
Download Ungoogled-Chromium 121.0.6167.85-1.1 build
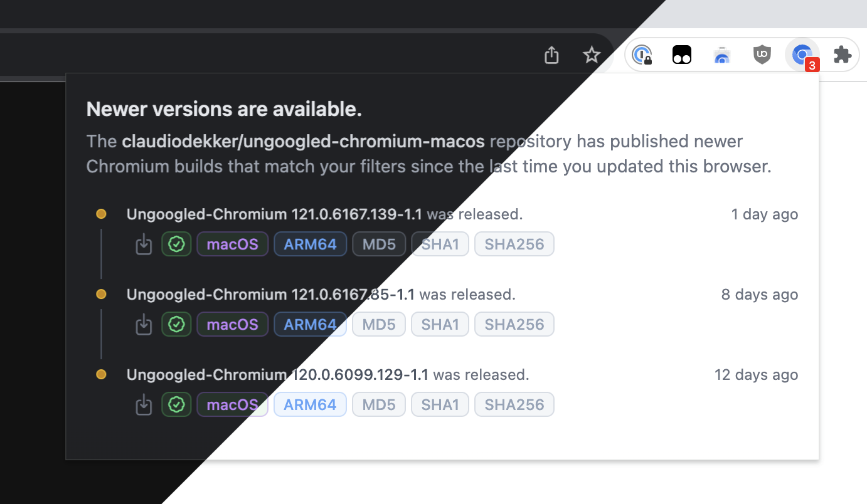pos(144,325)
